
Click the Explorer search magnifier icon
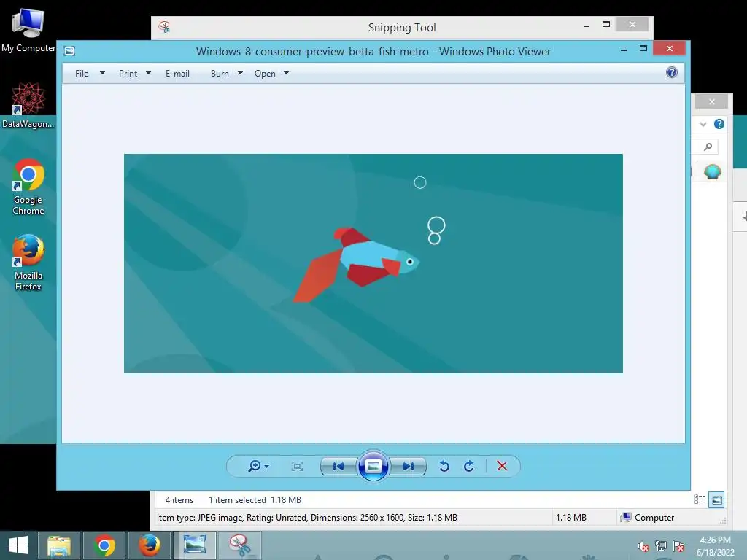click(x=708, y=147)
